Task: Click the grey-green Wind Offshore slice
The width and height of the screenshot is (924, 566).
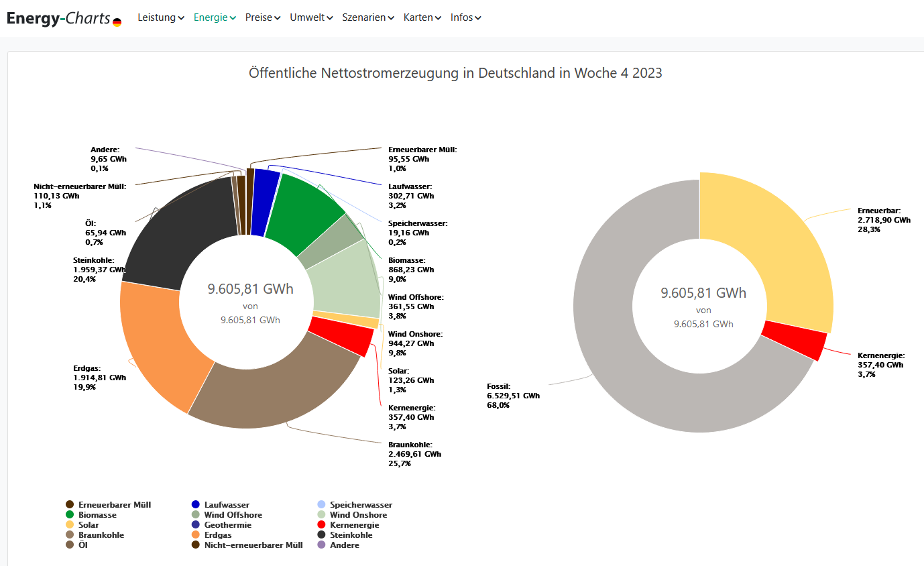Action: pos(333,243)
